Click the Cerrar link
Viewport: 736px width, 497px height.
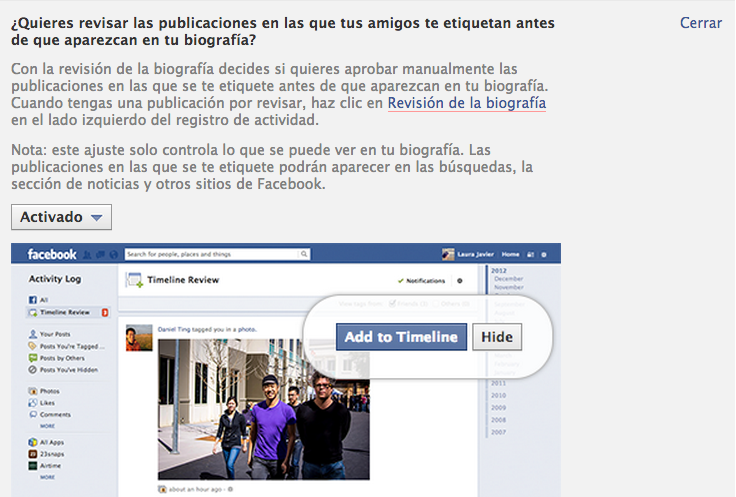(x=700, y=23)
